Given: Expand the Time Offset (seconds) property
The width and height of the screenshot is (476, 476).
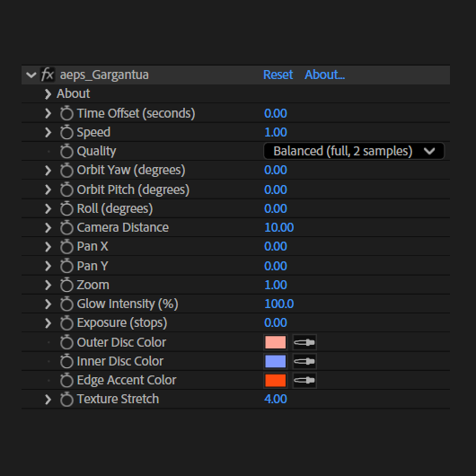Looking at the screenshot, I should pos(48,113).
